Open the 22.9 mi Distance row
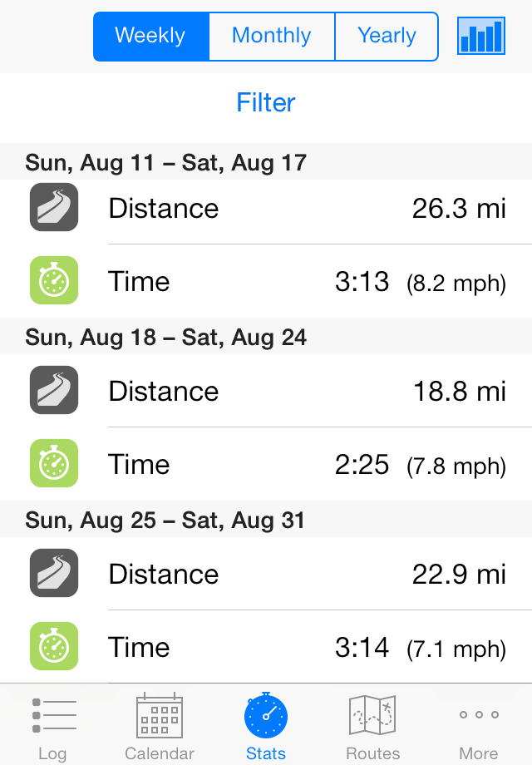Viewport: 532px width, 765px height. point(266,574)
